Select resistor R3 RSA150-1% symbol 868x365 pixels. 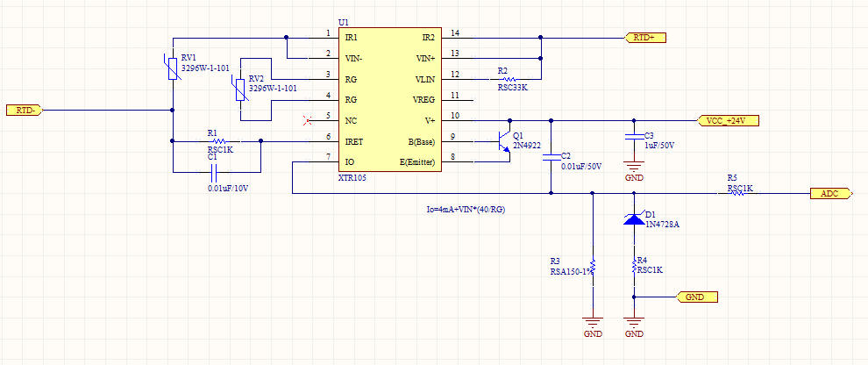593,266
